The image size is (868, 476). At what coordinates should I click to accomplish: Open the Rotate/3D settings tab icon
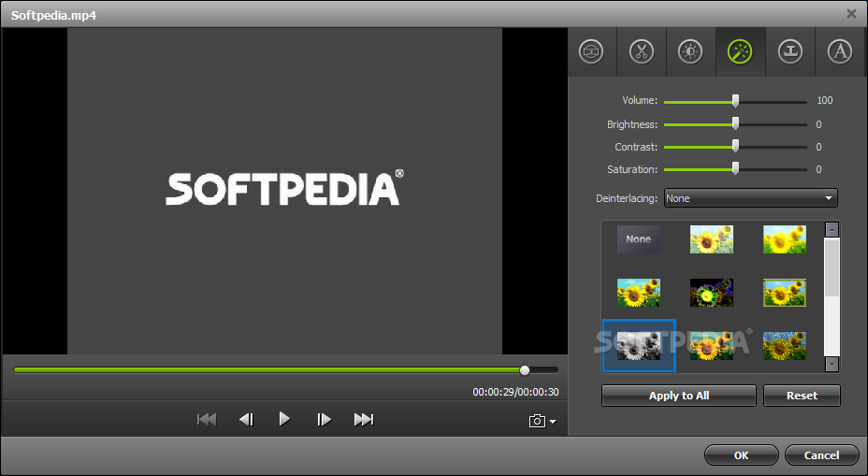pos(591,52)
